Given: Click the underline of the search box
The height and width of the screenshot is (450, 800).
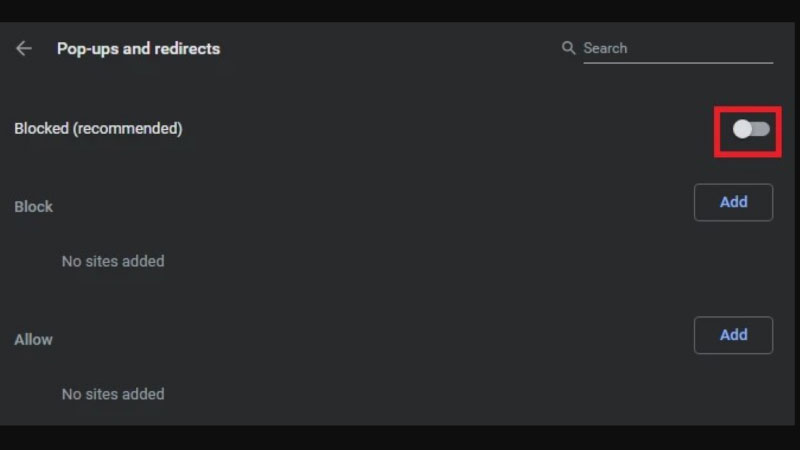Looking at the screenshot, I should pyautogui.click(x=678, y=63).
